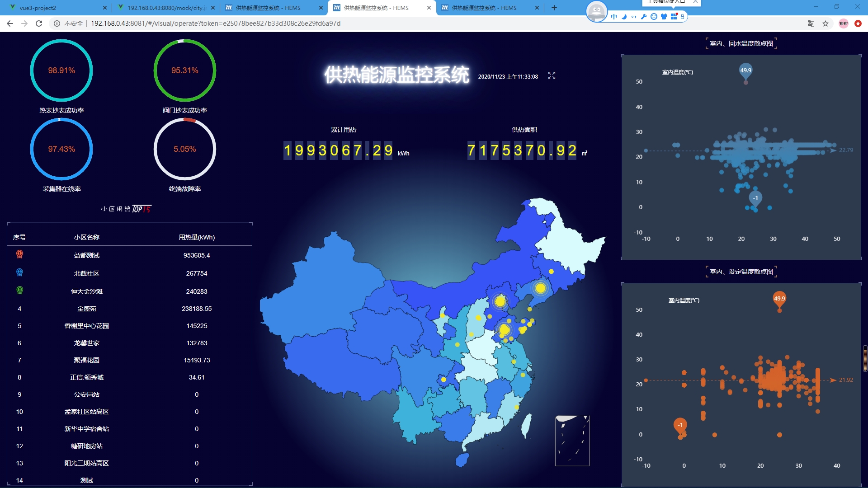Bookmark this page with star icon
Viewport: 868px width, 488px height.
pos(826,23)
